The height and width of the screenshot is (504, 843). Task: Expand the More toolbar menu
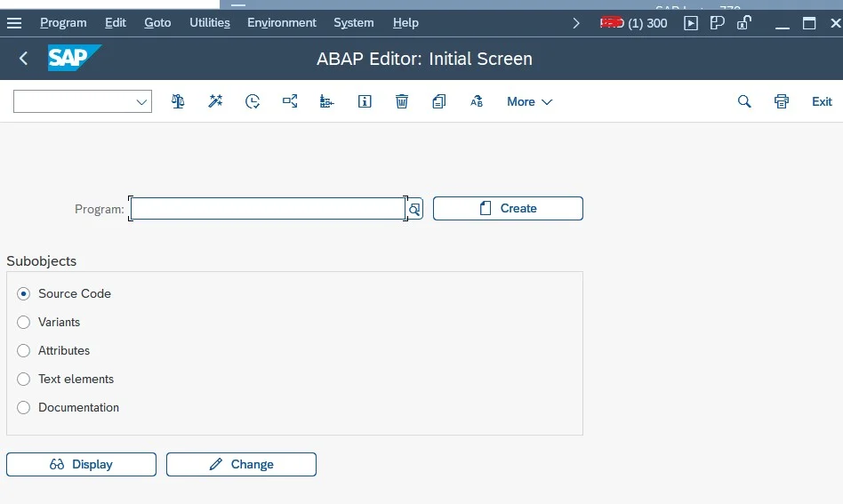530,101
